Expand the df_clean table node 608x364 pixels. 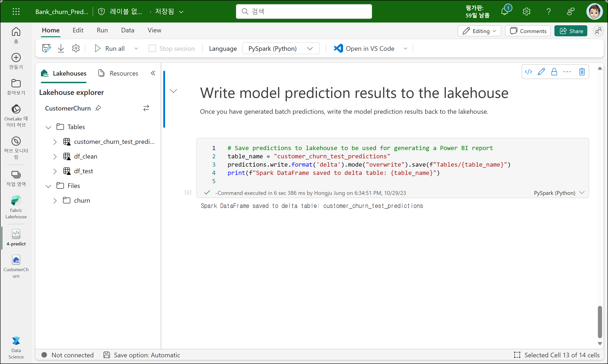[55, 156]
